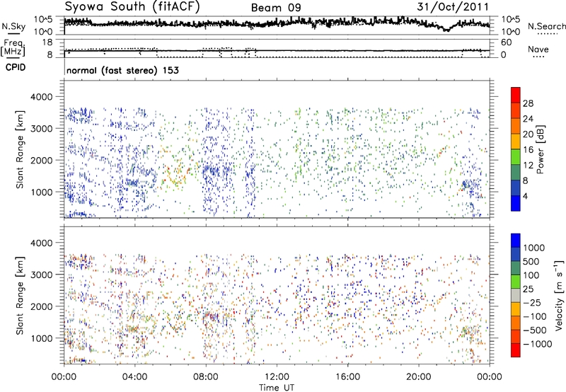The width and height of the screenshot is (566, 392).
Task: Click the frequency axis value '18'
Action: click(47, 42)
